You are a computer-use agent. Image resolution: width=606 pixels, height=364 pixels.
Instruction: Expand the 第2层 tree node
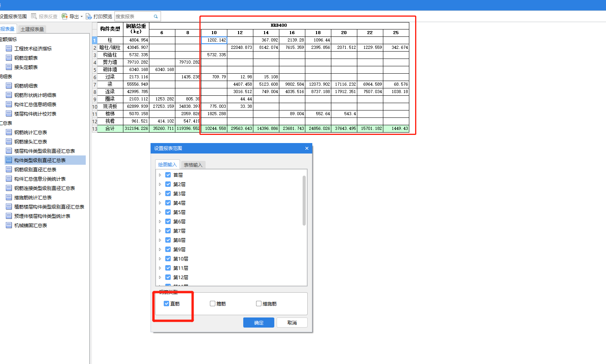coord(160,184)
